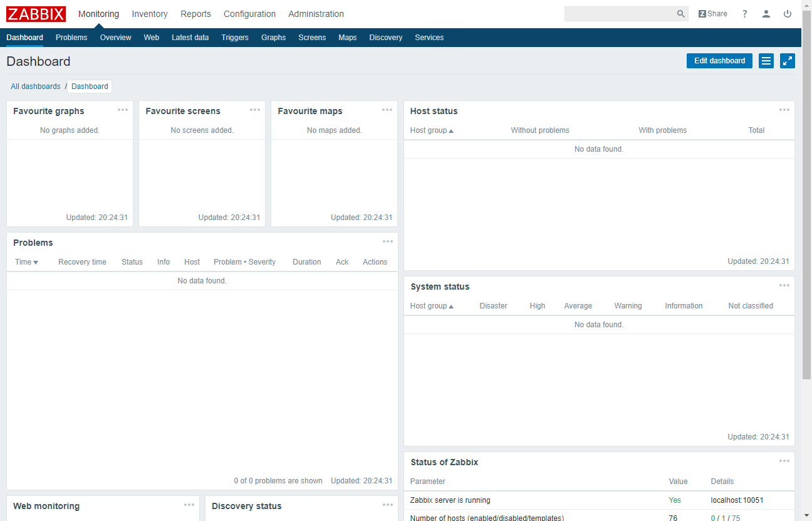Open the Inventory main menu
Image resolution: width=812 pixels, height=521 pixels.
coord(150,14)
